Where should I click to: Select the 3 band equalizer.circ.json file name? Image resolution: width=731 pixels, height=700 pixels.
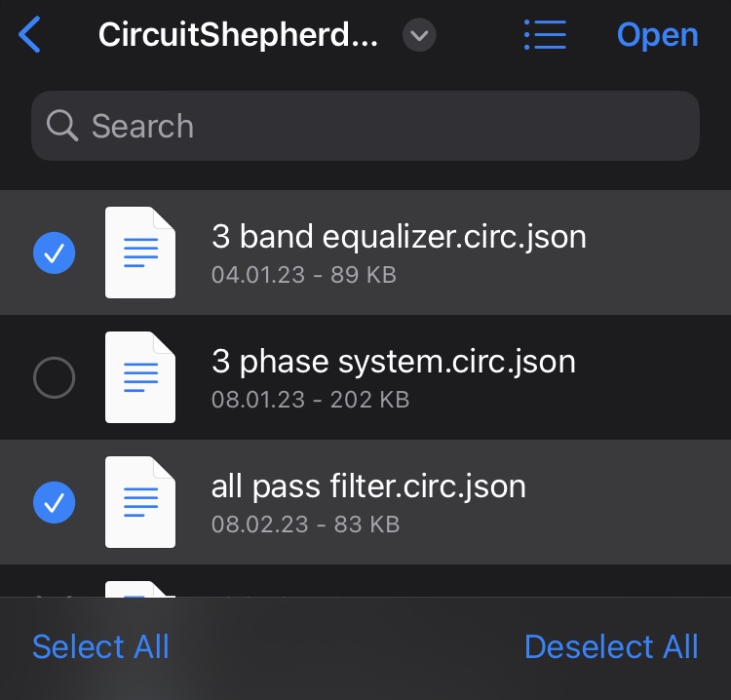pyautogui.click(x=399, y=237)
